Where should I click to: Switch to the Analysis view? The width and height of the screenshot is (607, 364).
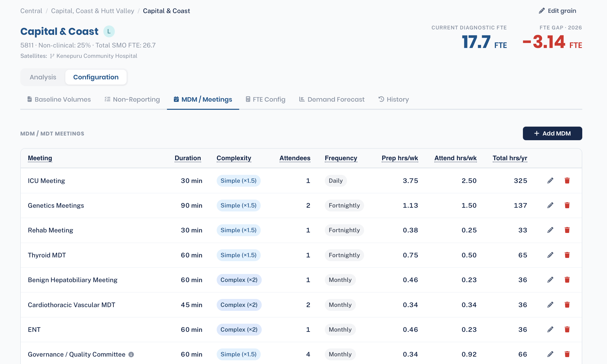(43, 77)
